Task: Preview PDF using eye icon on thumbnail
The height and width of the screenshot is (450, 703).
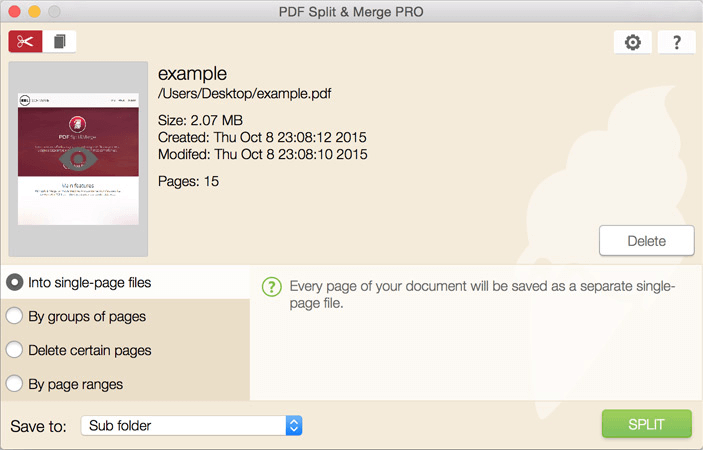Action: tap(77, 158)
